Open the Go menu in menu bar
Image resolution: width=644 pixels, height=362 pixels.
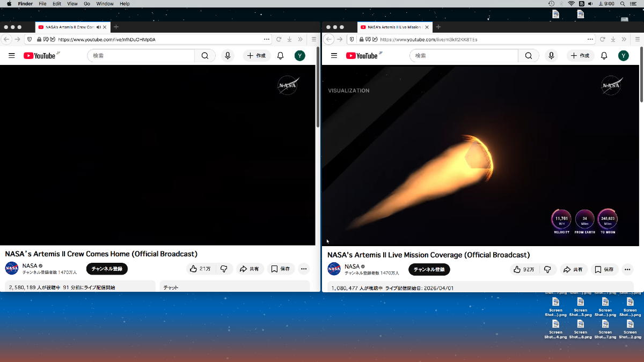tap(86, 4)
